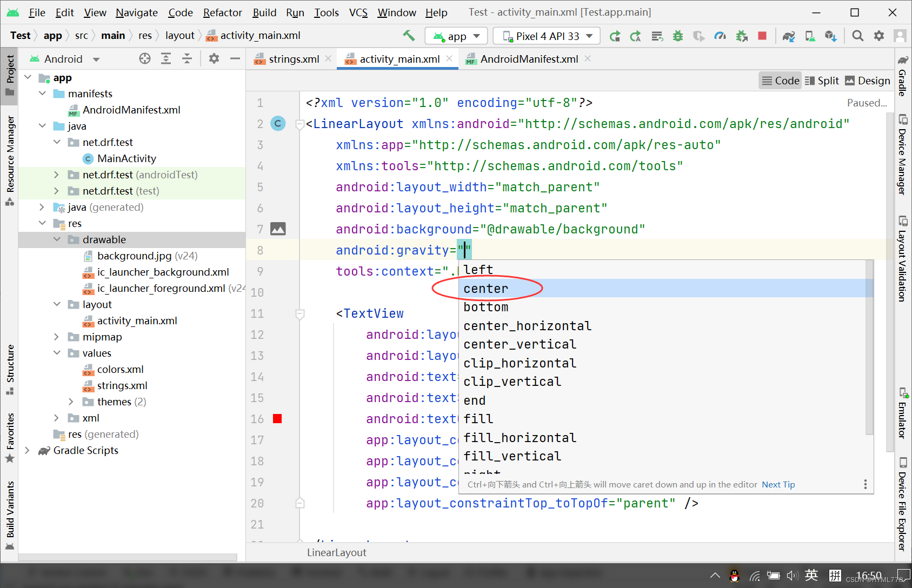Viewport: 912px width, 588px height.
Task: Open the Search Everywhere magnifier icon
Action: pos(857,36)
